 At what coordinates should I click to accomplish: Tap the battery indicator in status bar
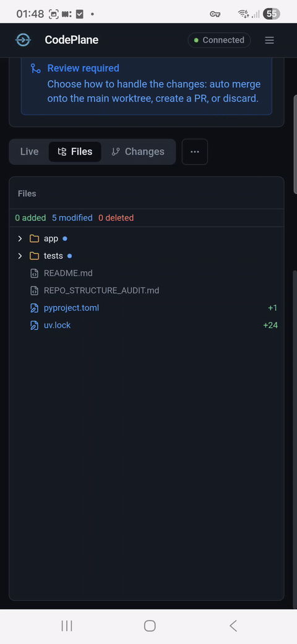pyautogui.click(x=271, y=14)
